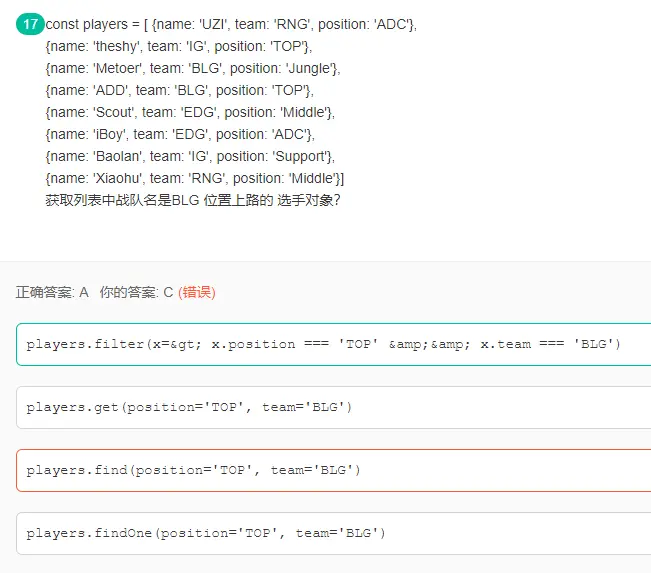
Task: Click the code line with player 'theshy'
Action: tap(179, 47)
